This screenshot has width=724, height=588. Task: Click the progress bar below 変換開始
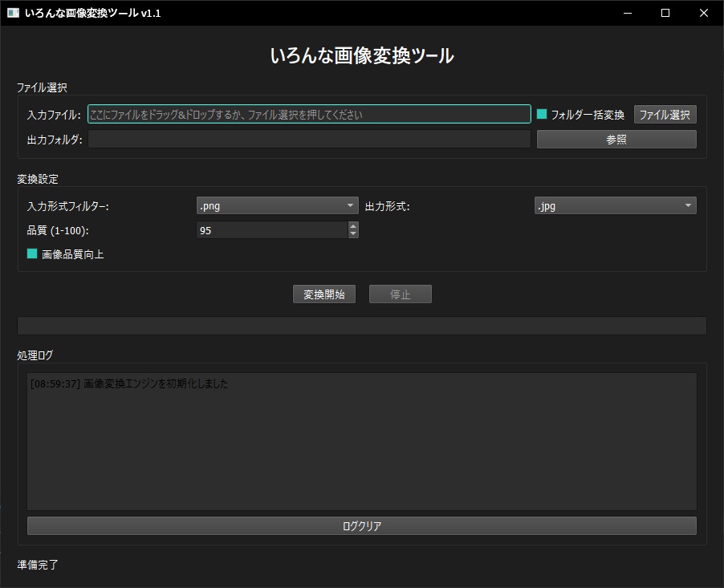tap(361, 324)
